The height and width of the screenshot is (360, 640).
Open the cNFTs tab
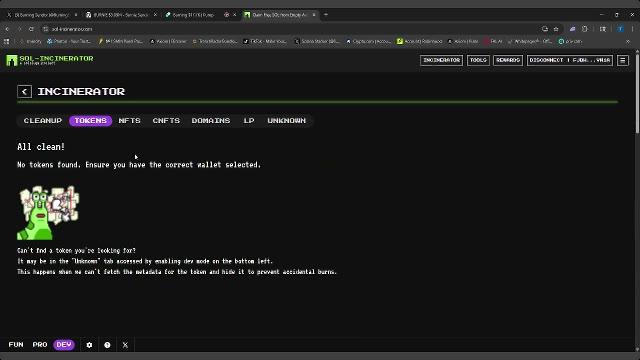tap(166, 121)
